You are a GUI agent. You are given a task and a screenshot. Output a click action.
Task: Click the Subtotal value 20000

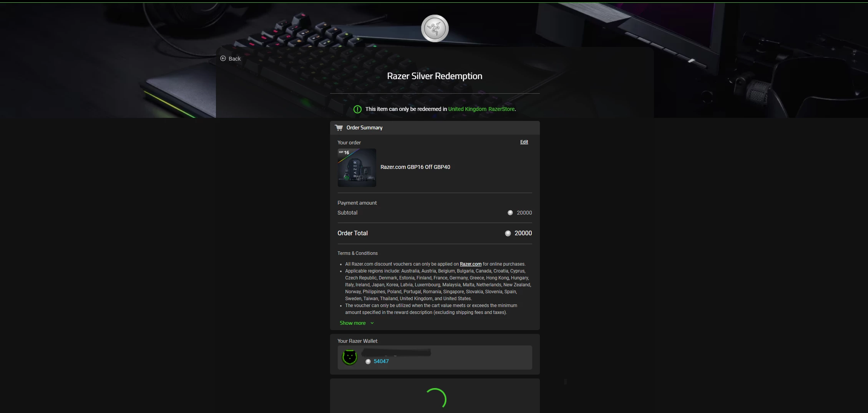[x=524, y=213]
